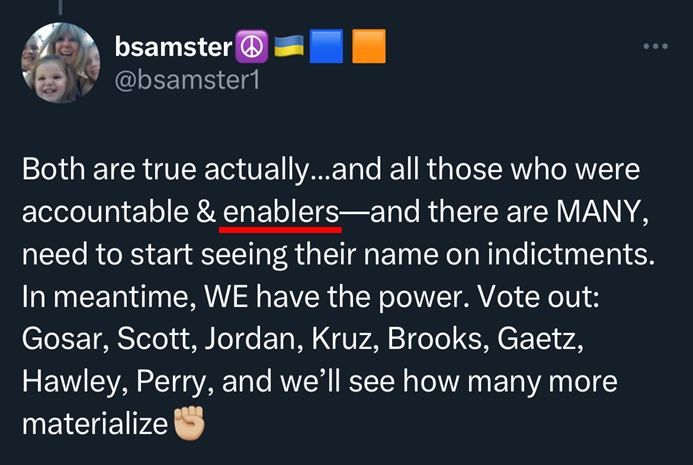This screenshot has height=465, width=693.
Task: Click the orange square emoji
Action: pyautogui.click(x=369, y=46)
